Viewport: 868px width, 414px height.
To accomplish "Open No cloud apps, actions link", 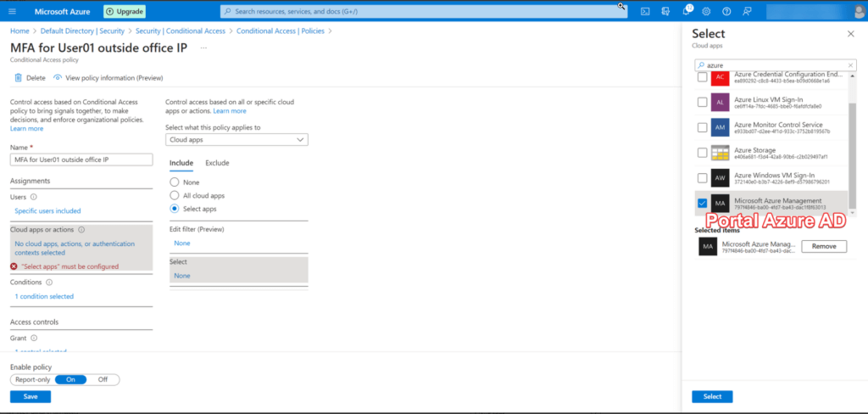I will [x=75, y=249].
